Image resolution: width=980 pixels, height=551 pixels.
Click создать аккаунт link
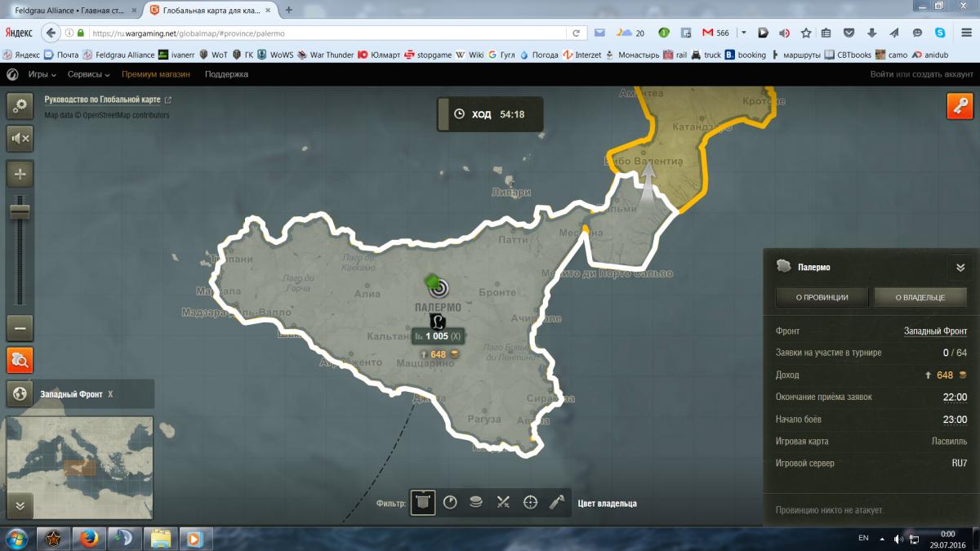point(942,74)
